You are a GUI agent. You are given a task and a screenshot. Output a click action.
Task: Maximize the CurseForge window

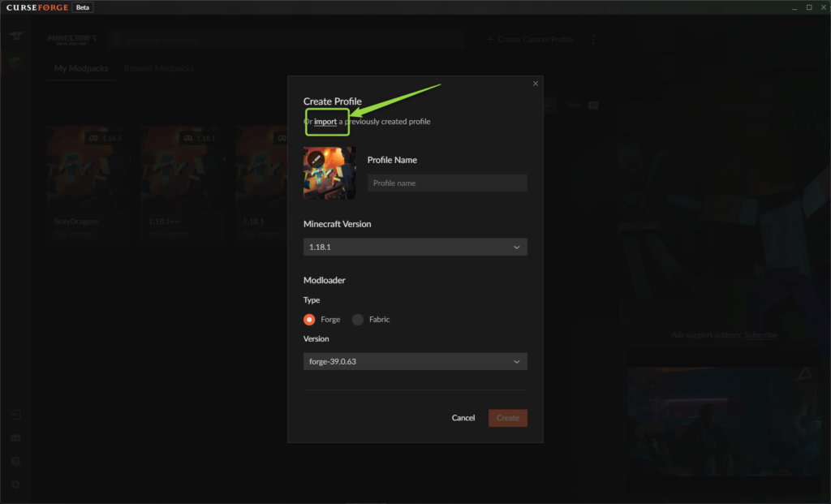809,7
